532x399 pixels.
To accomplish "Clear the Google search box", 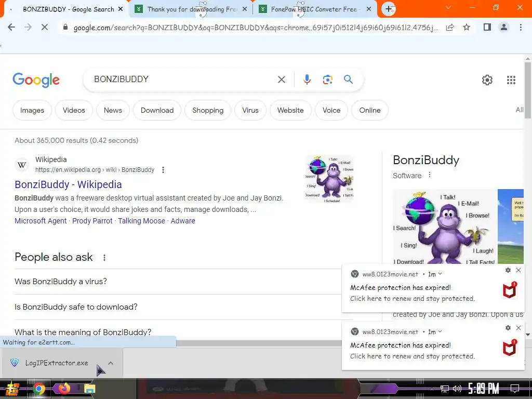I will click(281, 79).
